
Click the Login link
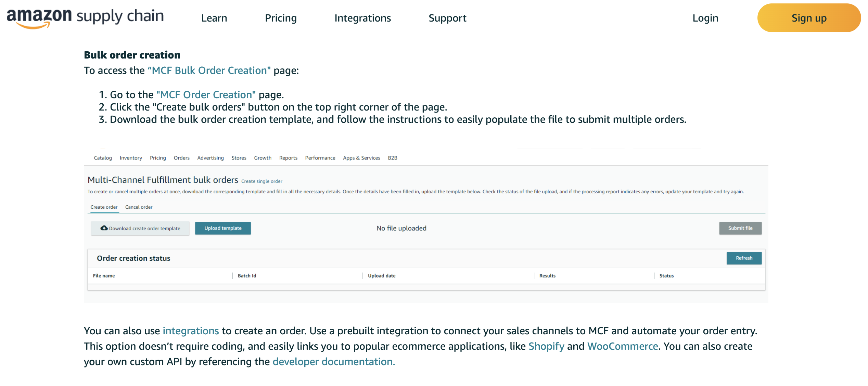pos(705,18)
